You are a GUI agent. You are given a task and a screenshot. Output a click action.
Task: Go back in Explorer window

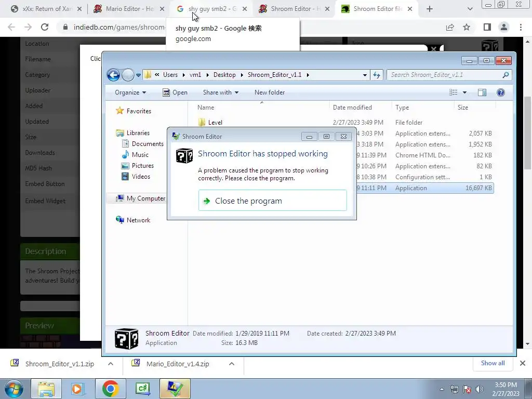pyautogui.click(x=113, y=75)
